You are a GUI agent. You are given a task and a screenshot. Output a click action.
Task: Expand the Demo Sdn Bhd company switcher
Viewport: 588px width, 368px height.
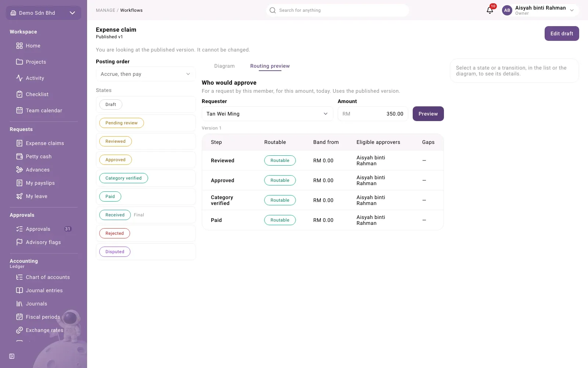pos(44,13)
